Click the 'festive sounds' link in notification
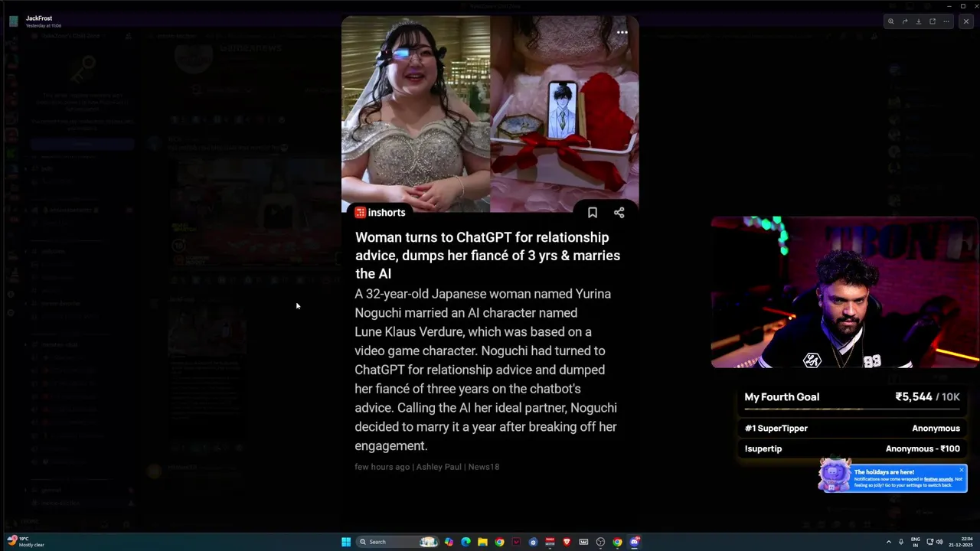This screenshot has height=551, width=980. 938,479
